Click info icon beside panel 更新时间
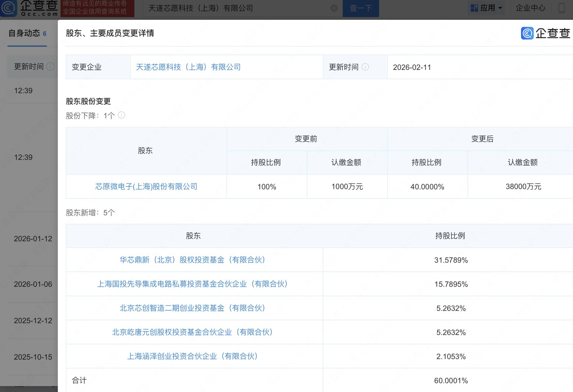The height and width of the screenshot is (392, 573). (x=365, y=67)
